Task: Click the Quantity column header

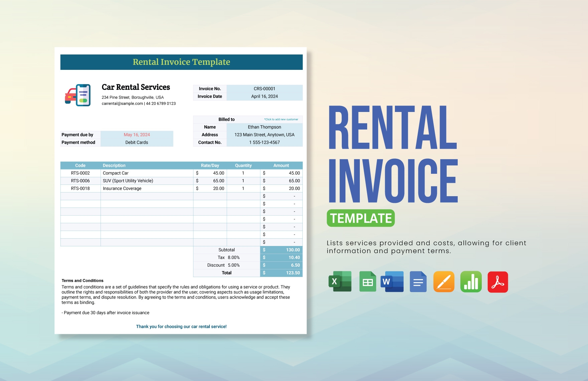Action: point(243,165)
